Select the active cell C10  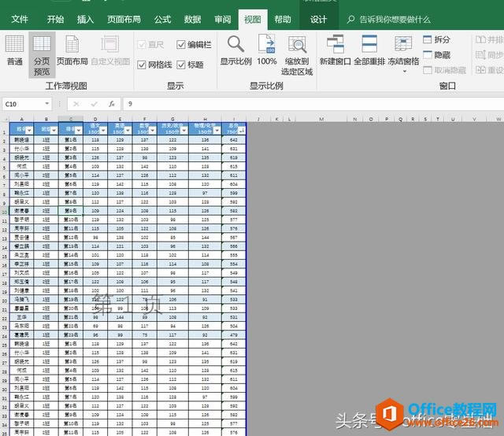tap(71, 211)
